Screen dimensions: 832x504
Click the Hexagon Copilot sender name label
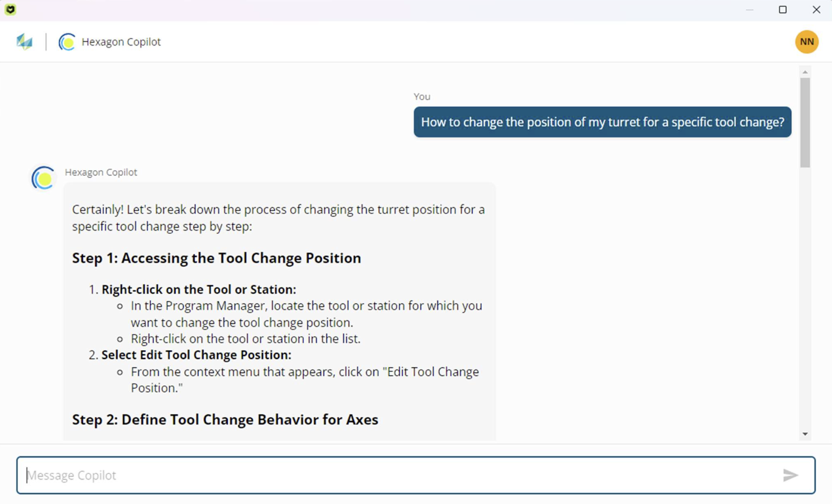click(101, 172)
